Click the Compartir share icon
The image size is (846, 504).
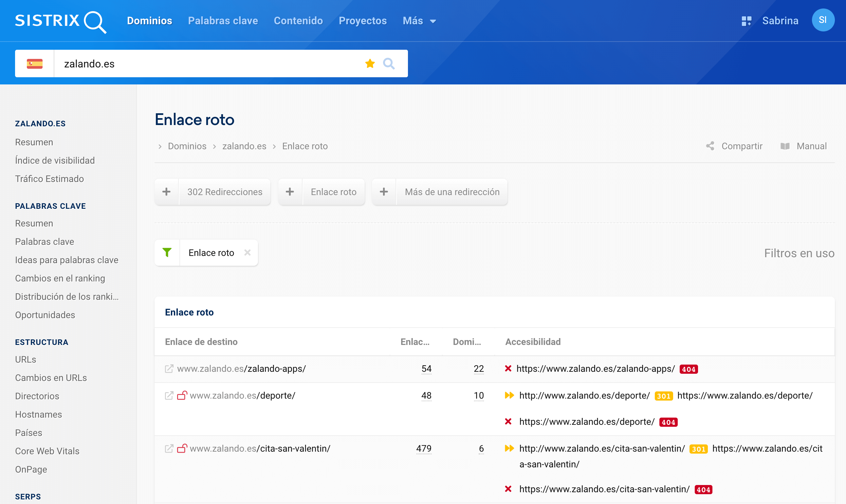710,146
